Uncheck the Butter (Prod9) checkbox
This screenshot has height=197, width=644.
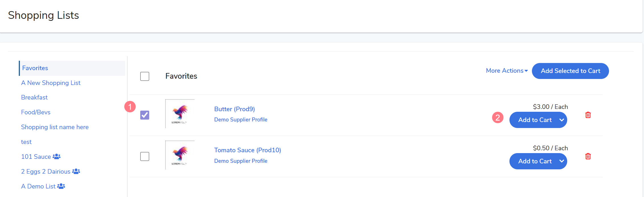(x=145, y=115)
